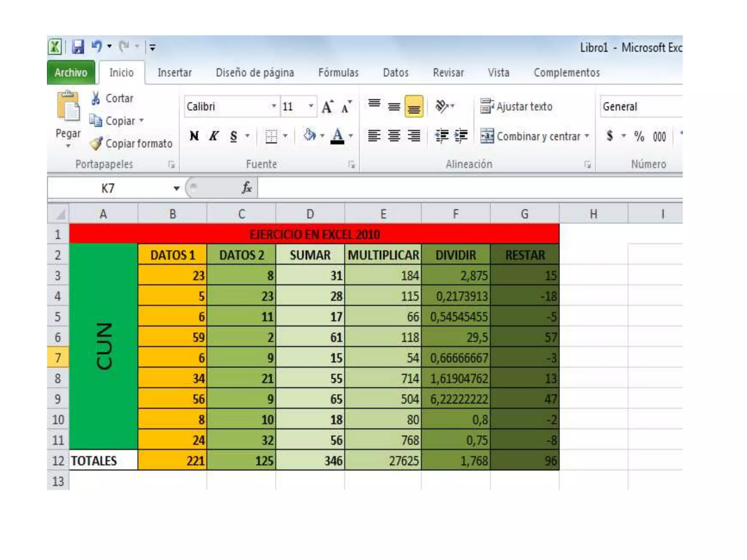The image size is (747, 560).
Task: Click the Save icon in quick access toolbar
Action: click(x=78, y=47)
